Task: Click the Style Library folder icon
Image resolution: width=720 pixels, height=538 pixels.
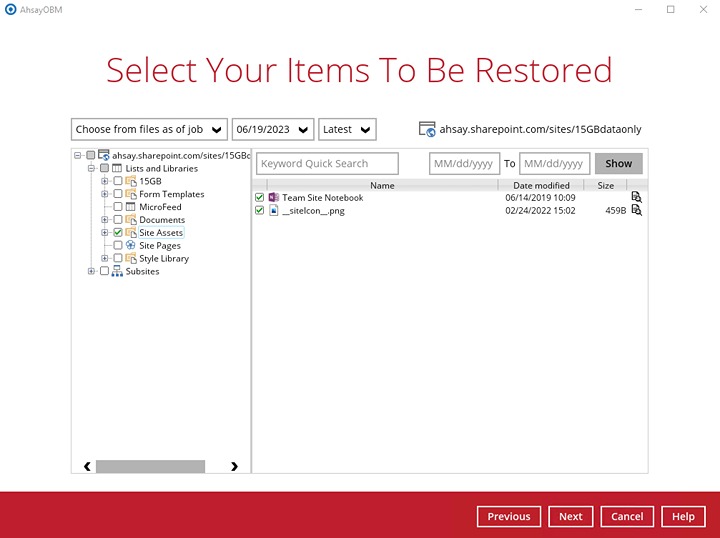Action: click(131, 258)
